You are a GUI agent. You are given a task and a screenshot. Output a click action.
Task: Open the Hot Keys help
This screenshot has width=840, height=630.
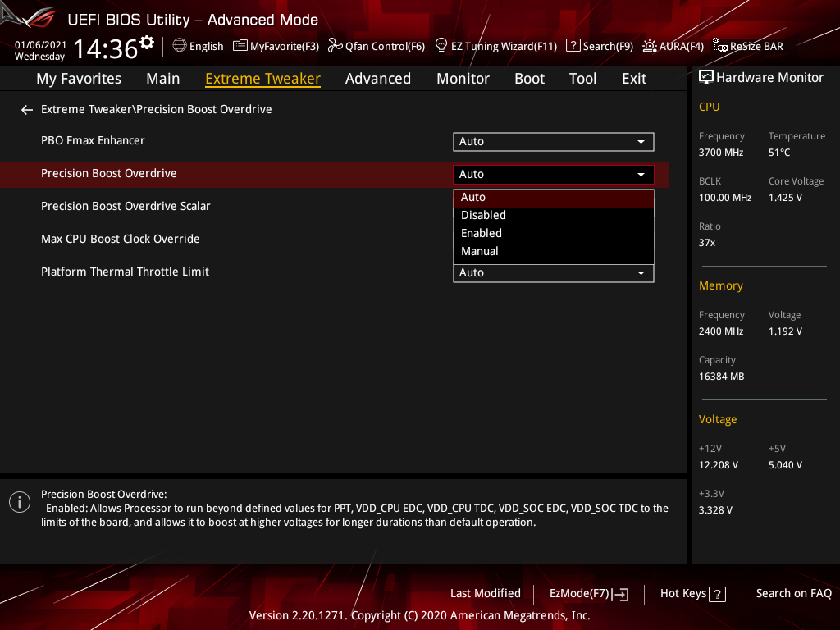click(692, 594)
